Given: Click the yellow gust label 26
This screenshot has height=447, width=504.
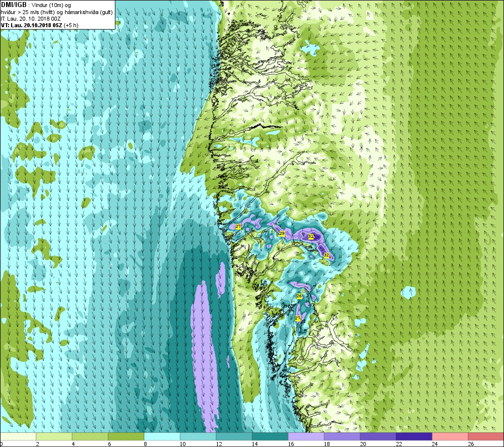Looking at the screenshot, I should [299, 296].
